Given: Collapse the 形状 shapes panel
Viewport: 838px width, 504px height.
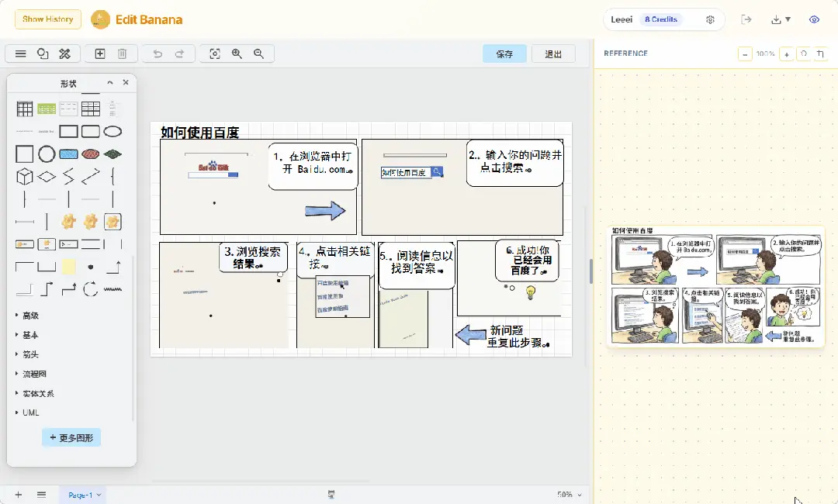Looking at the screenshot, I should (x=110, y=83).
